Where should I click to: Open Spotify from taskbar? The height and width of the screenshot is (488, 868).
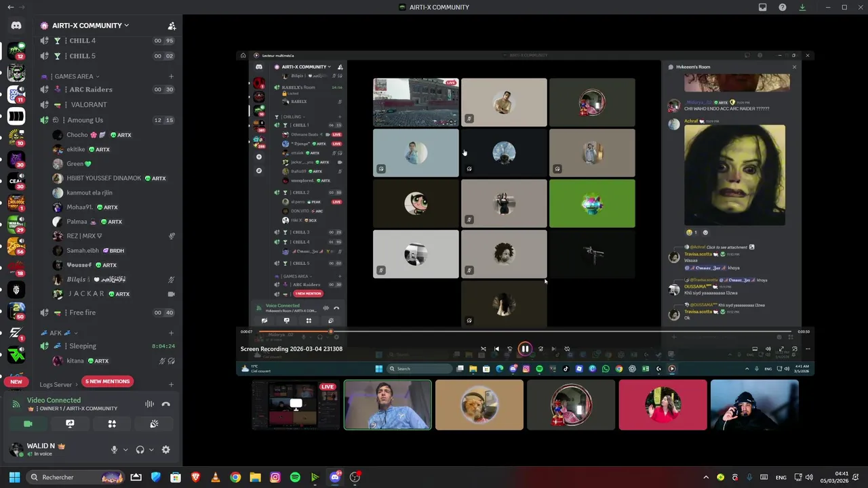(295, 477)
